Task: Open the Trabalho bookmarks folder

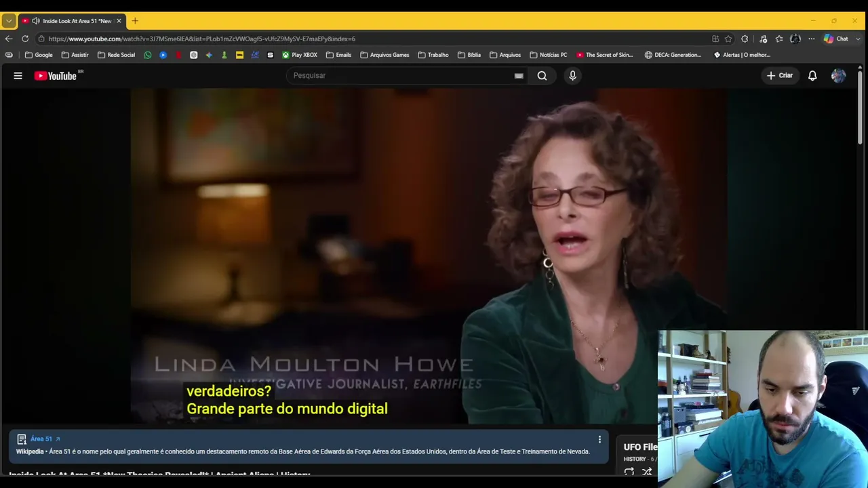Action: [x=433, y=55]
